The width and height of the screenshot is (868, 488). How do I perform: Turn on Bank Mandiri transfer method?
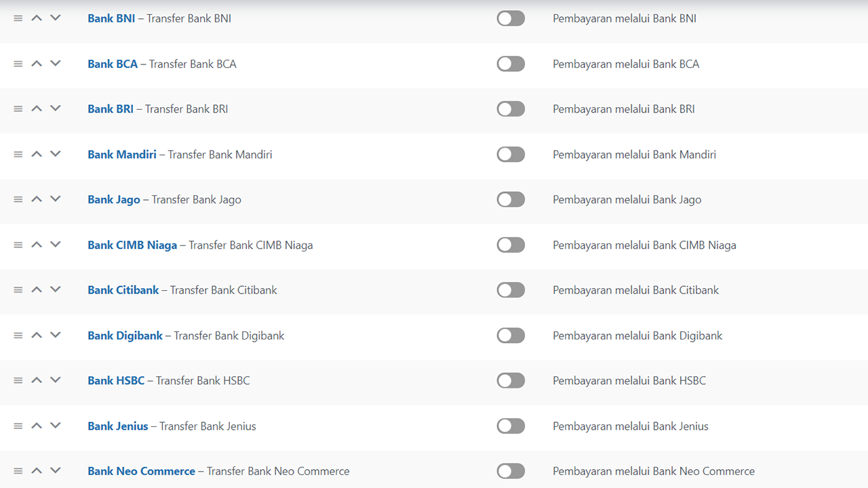click(x=511, y=155)
